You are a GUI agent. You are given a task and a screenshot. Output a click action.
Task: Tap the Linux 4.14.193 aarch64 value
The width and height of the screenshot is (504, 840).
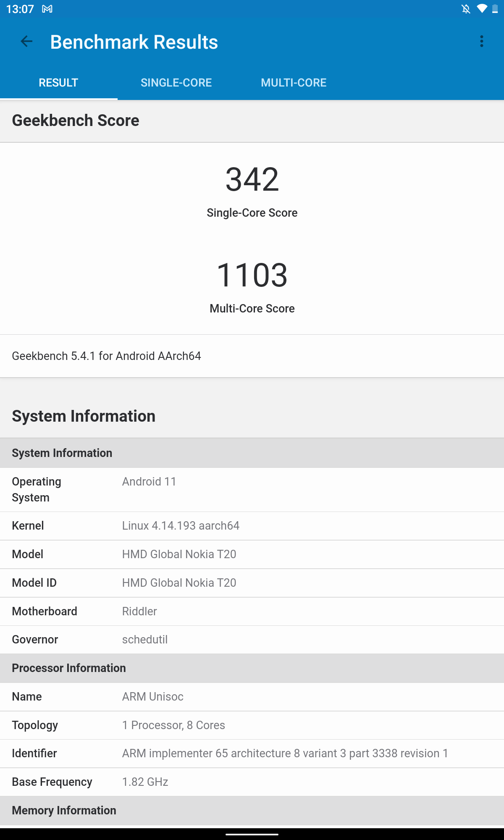(181, 526)
